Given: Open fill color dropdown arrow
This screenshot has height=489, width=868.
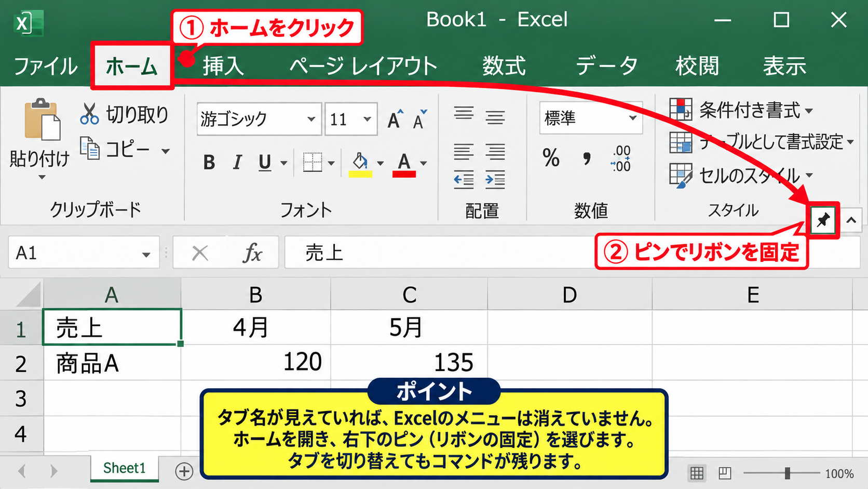Looking at the screenshot, I should click(x=381, y=163).
